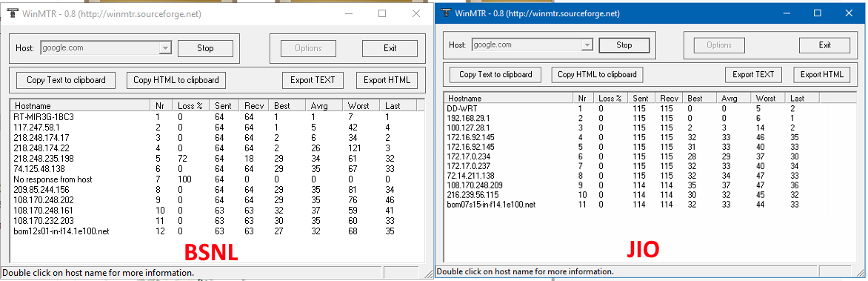
Task: Copy HTML to clipboard in JIO window
Action: tap(597, 74)
